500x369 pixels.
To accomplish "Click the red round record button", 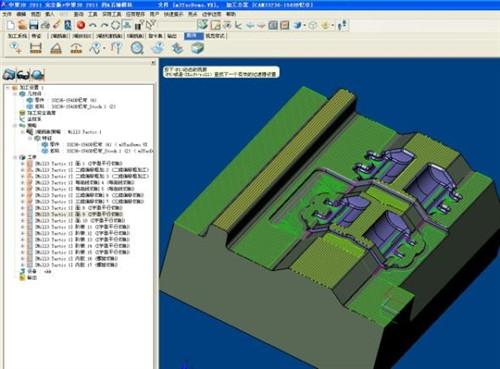I will pos(81,25).
